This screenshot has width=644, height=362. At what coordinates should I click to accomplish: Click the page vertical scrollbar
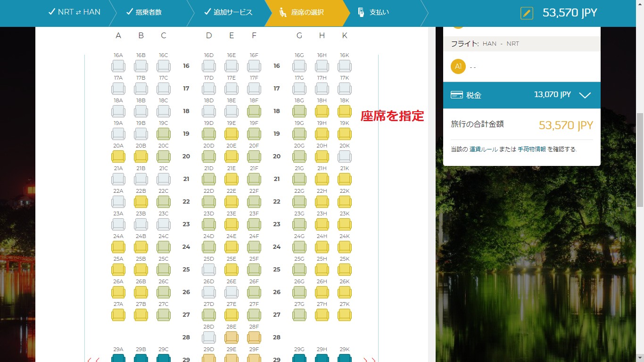coord(640,159)
